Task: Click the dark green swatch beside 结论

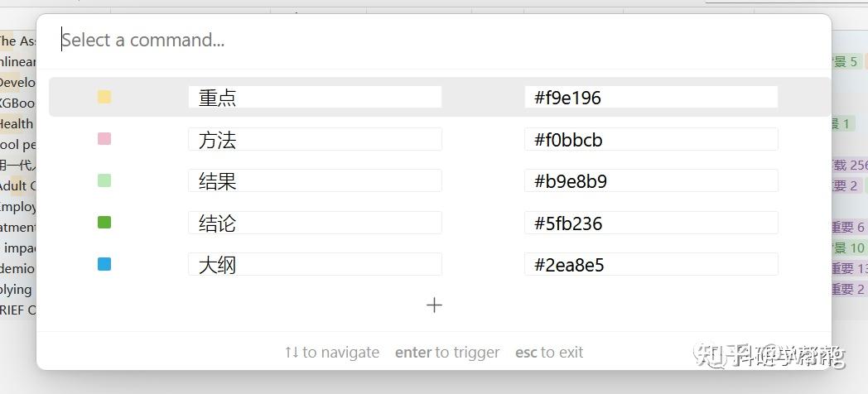Action: [x=104, y=222]
